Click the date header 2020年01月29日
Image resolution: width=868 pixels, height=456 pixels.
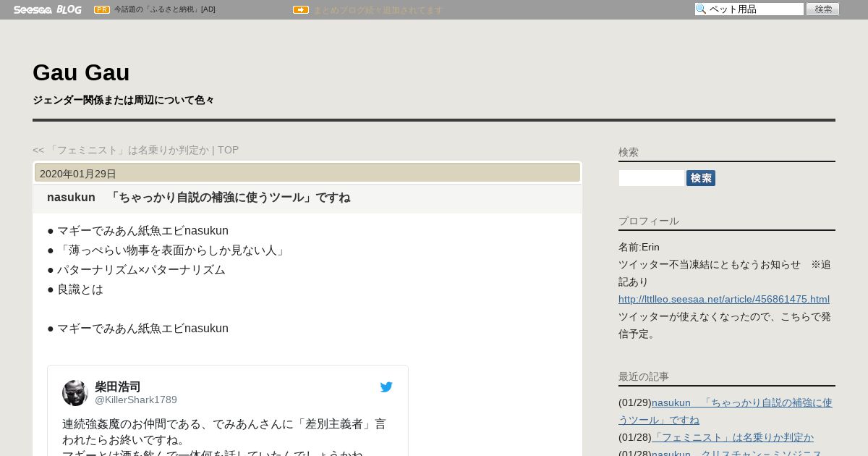click(78, 174)
